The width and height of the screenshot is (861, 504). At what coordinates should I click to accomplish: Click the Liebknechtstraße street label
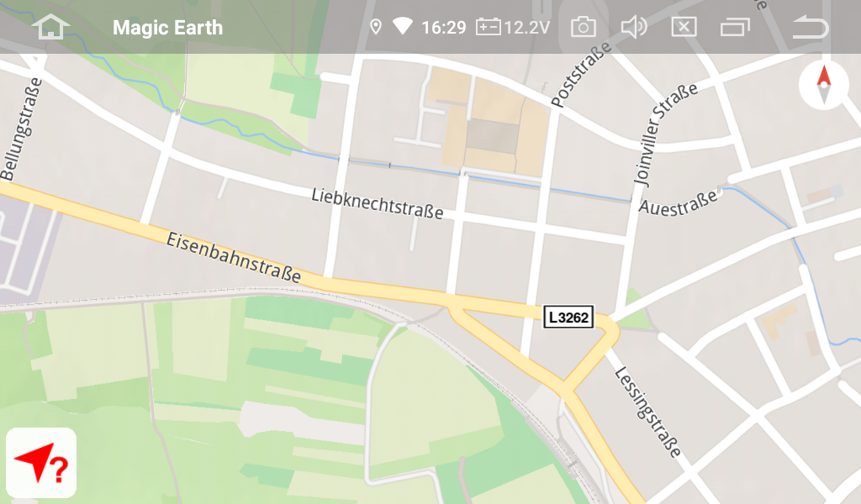pos(378,203)
